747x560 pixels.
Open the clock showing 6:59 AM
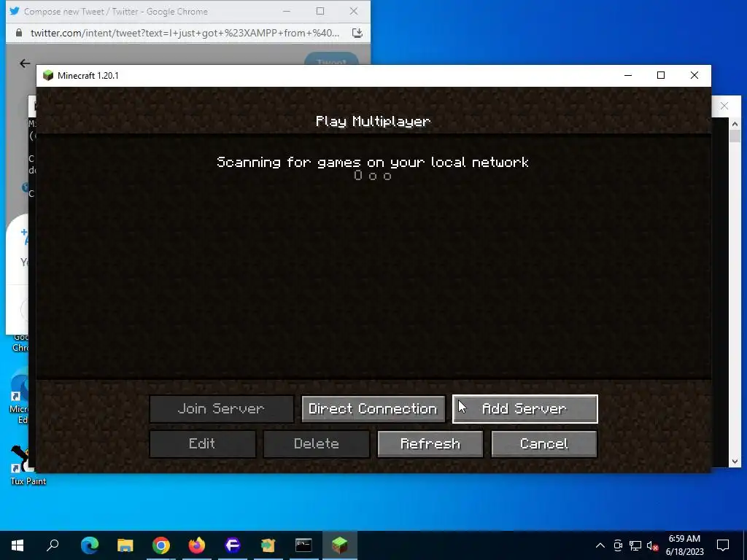[684, 545]
